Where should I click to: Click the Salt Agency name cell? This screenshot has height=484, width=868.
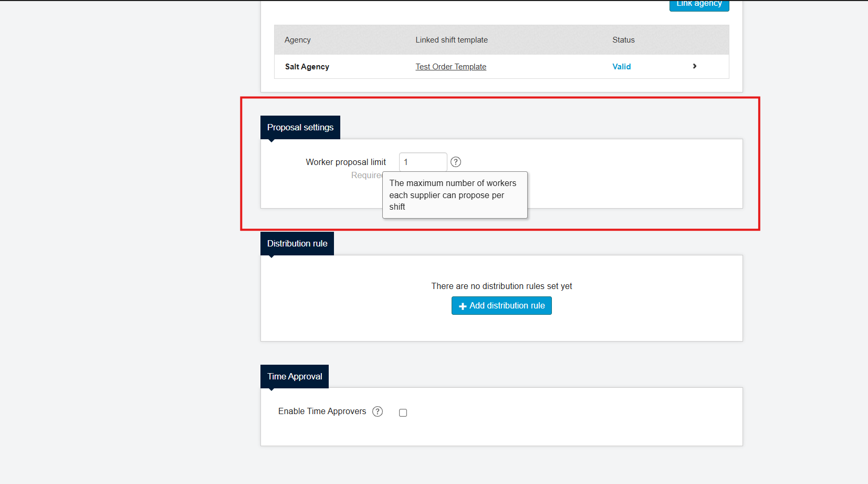click(x=307, y=67)
